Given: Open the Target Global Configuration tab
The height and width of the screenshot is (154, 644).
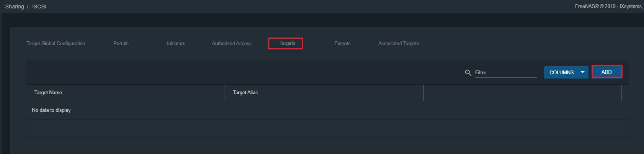Looking at the screenshot, I should click(56, 43).
